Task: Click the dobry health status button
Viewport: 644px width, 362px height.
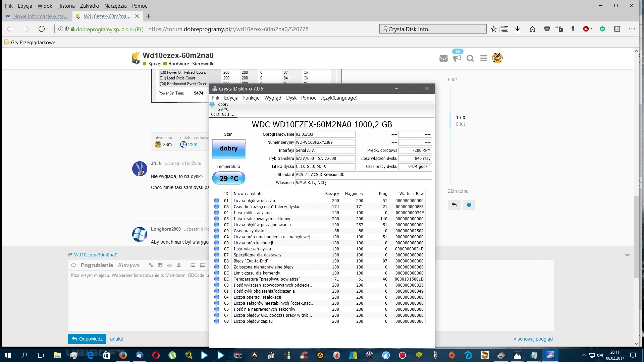Action: (228, 148)
